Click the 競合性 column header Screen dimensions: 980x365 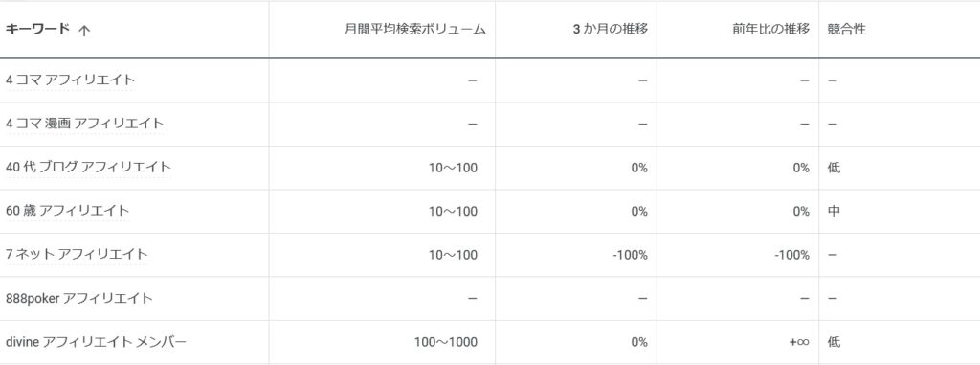(846, 30)
